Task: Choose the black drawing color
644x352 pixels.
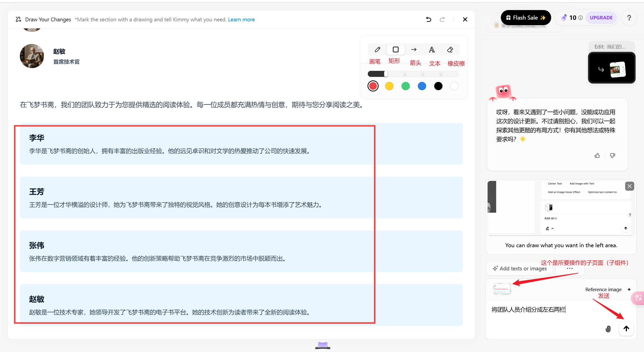Action: (x=438, y=86)
